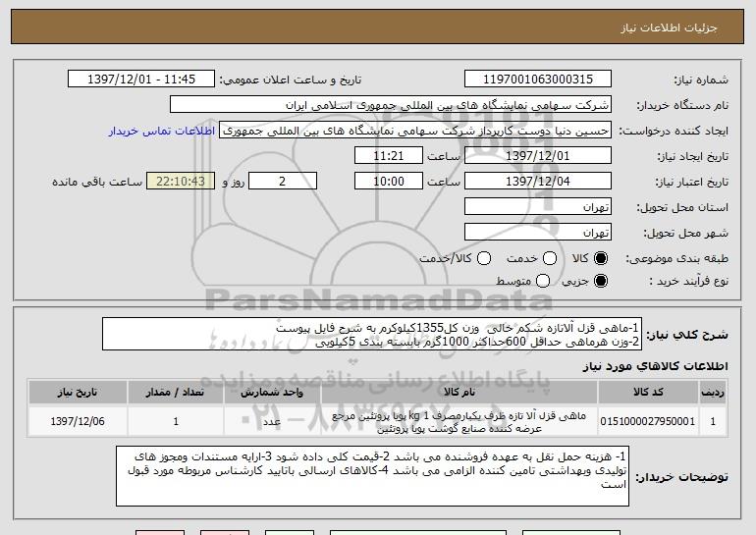756x535 pixels.
Task: Select the کالا/خدمت radio button
Action: coord(484,258)
